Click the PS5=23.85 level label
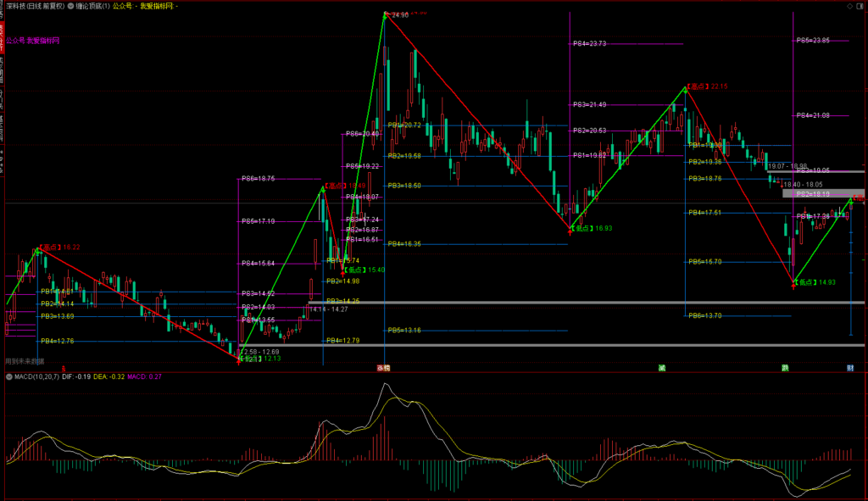Screen dimensions: 868x501 pyautogui.click(x=813, y=41)
